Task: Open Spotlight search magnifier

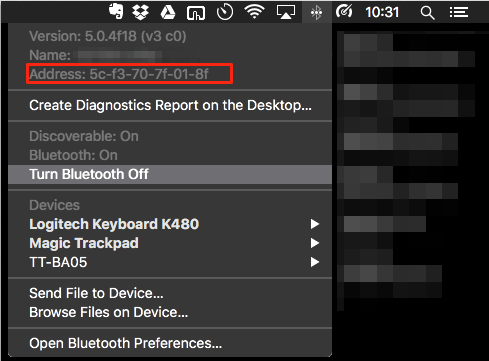Action: tap(427, 13)
